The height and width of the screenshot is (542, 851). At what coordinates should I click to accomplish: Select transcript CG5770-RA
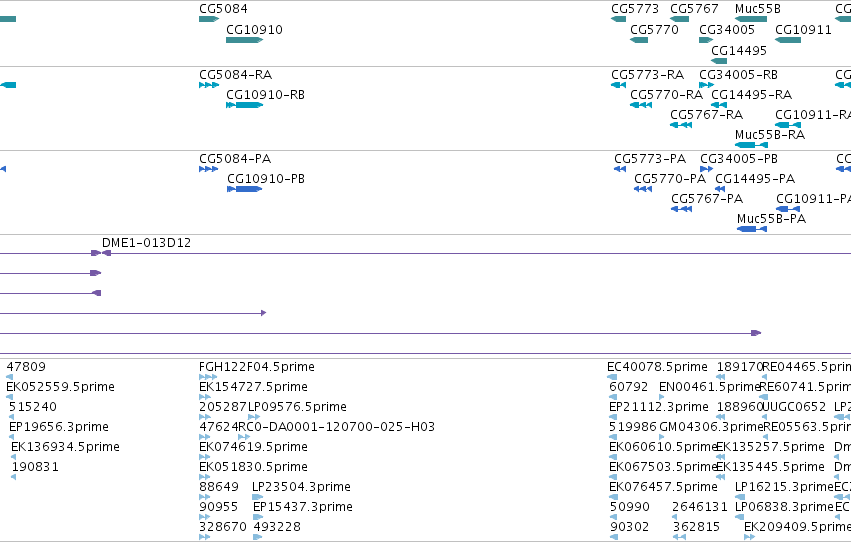pyautogui.click(x=641, y=105)
